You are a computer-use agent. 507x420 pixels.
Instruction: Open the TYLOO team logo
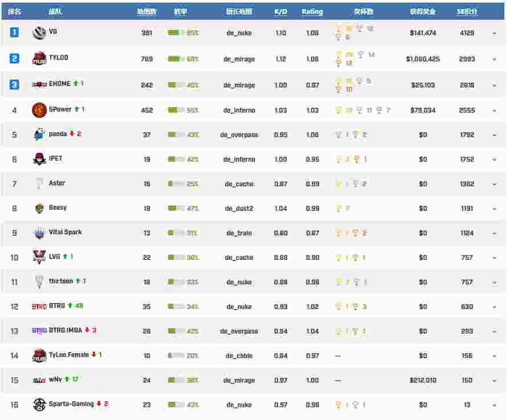click(x=39, y=59)
